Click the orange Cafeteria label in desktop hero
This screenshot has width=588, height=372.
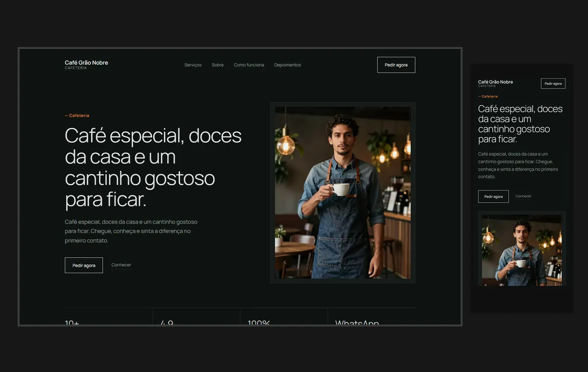coord(77,116)
